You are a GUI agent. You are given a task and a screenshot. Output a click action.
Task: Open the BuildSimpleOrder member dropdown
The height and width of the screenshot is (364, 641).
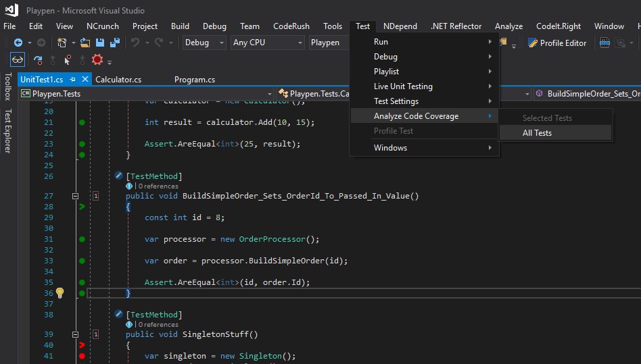587,93
